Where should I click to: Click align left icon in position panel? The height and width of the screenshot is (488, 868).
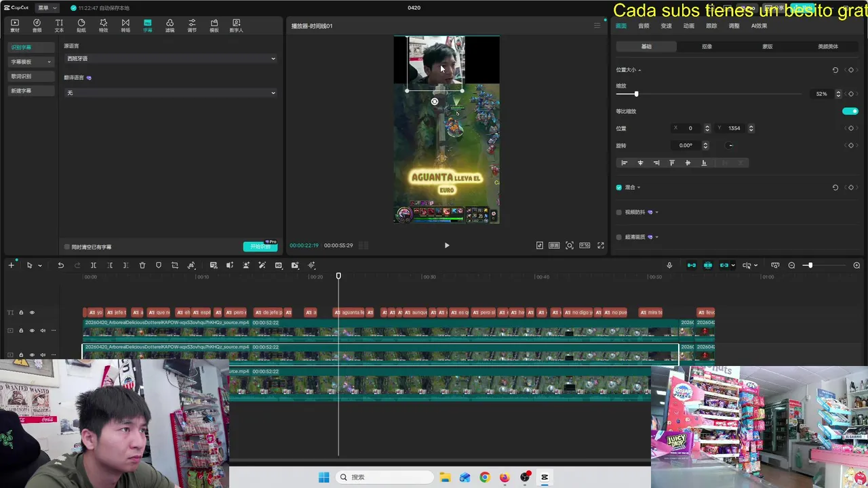click(624, 163)
